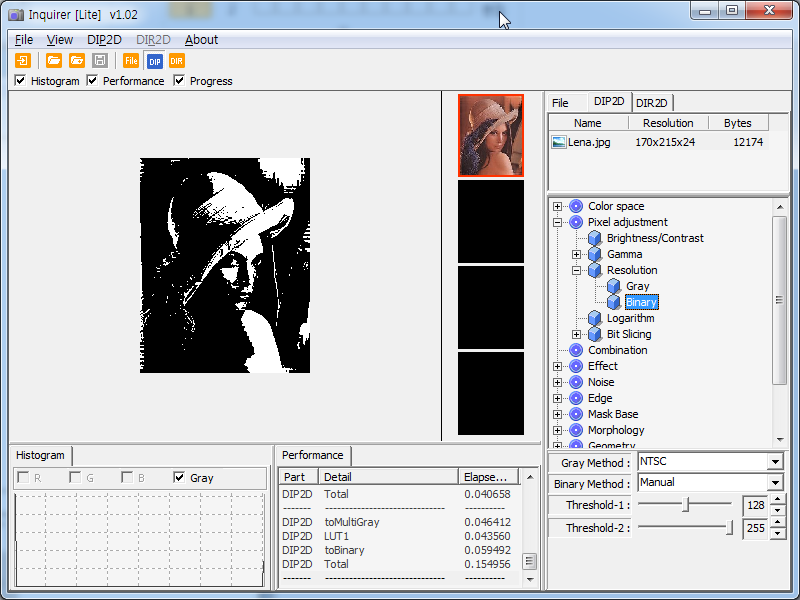Uncheck the Histogram checkbox

[21, 81]
